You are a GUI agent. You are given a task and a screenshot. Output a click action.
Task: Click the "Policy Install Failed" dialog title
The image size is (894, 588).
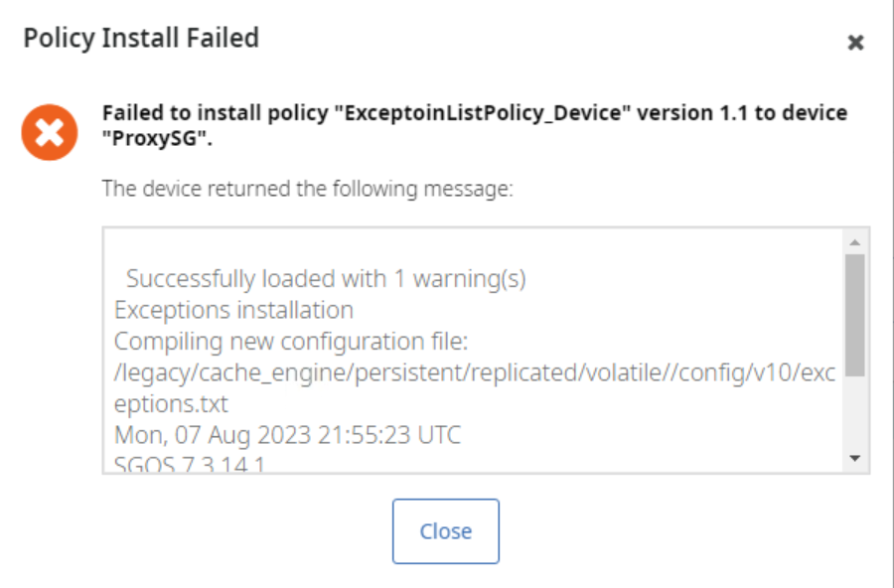141,39
